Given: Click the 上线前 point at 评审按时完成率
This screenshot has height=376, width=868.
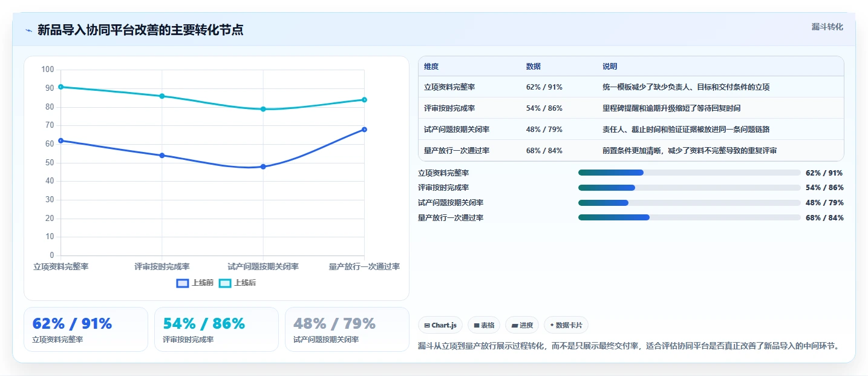Looking at the screenshot, I should (162, 155).
